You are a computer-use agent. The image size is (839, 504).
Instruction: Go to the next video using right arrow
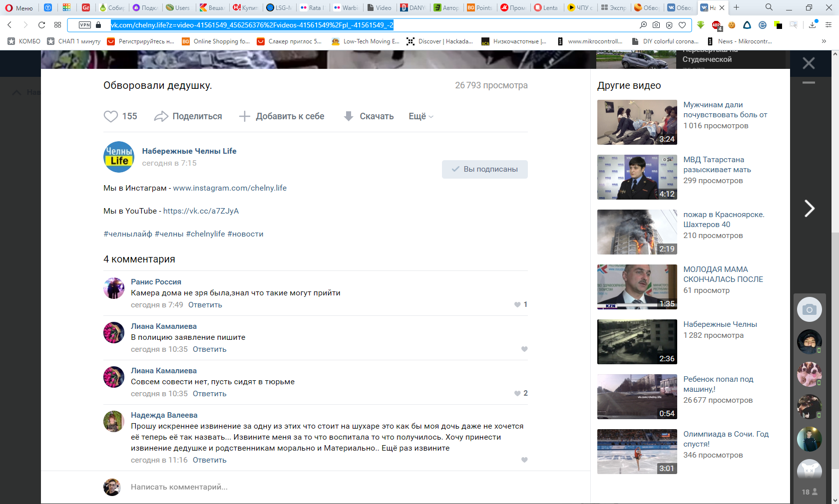pos(809,208)
